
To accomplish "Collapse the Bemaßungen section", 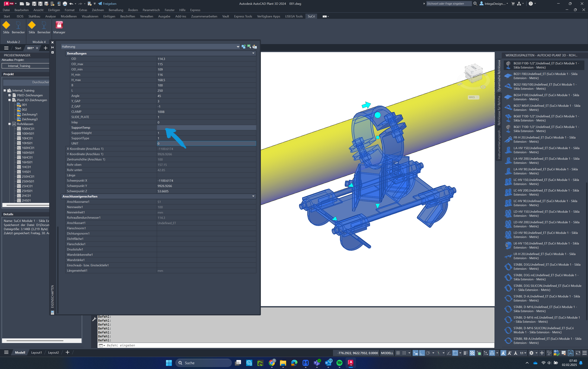I will coord(253,53).
